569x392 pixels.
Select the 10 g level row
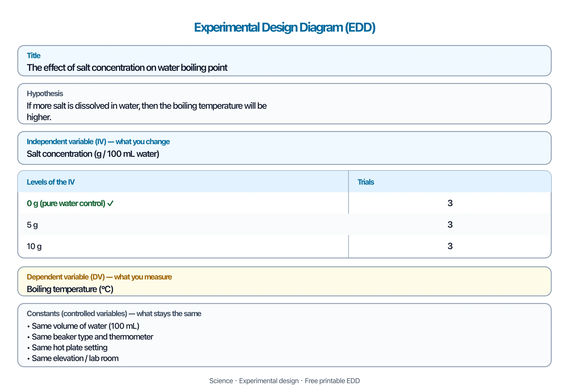[284, 246]
